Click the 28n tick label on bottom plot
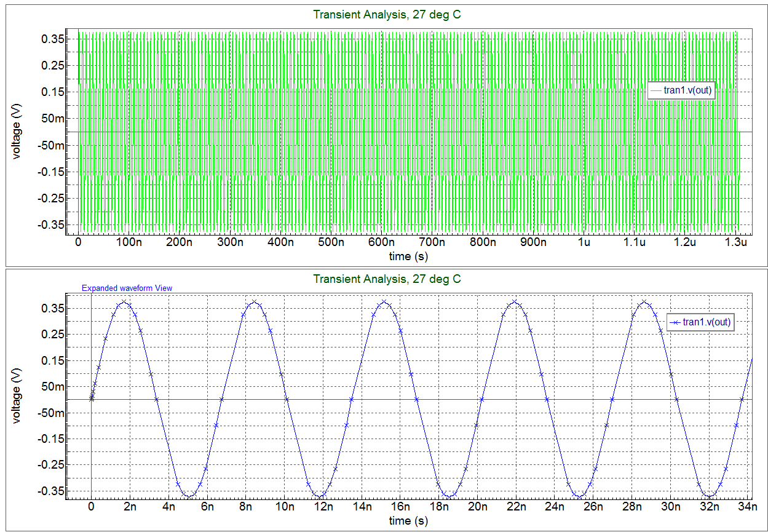Image resolution: width=768 pixels, height=532 pixels. coord(632,507)
